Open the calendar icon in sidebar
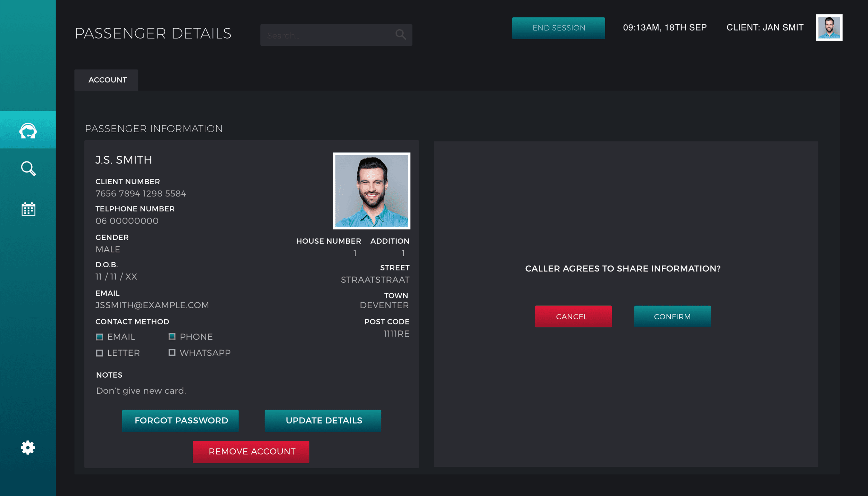 28,209
